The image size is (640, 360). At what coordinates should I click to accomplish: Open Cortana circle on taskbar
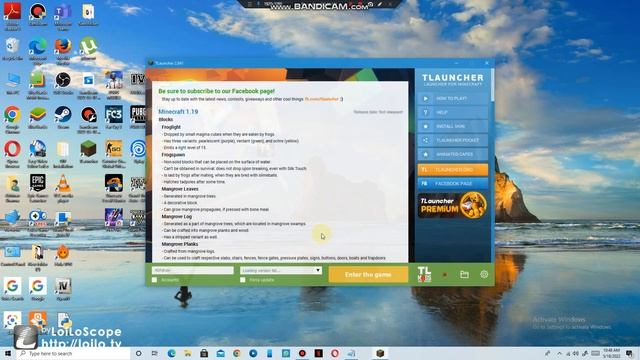tap(138, 353)
